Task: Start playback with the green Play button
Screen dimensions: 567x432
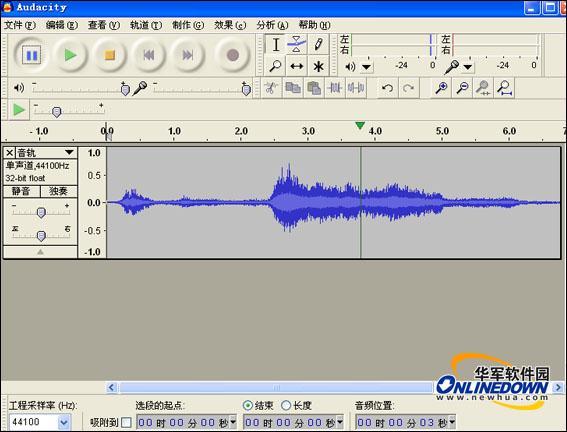Action: click(70, 55)
